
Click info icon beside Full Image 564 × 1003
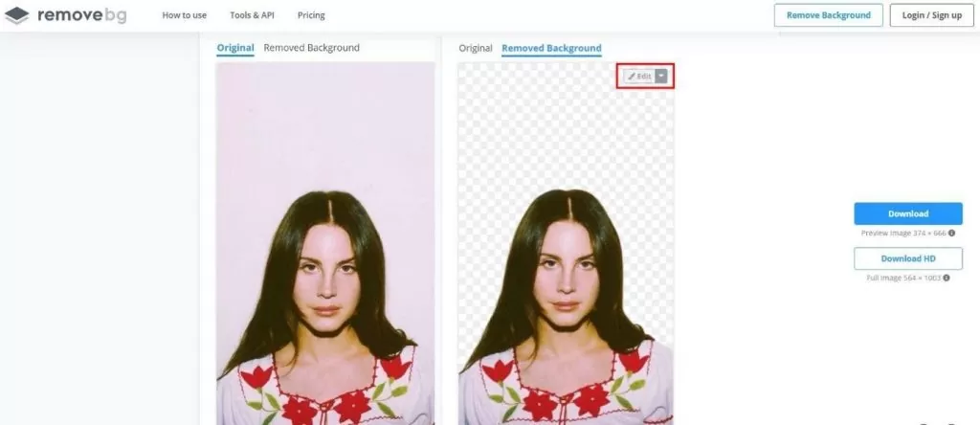click(x=947, y=278)
